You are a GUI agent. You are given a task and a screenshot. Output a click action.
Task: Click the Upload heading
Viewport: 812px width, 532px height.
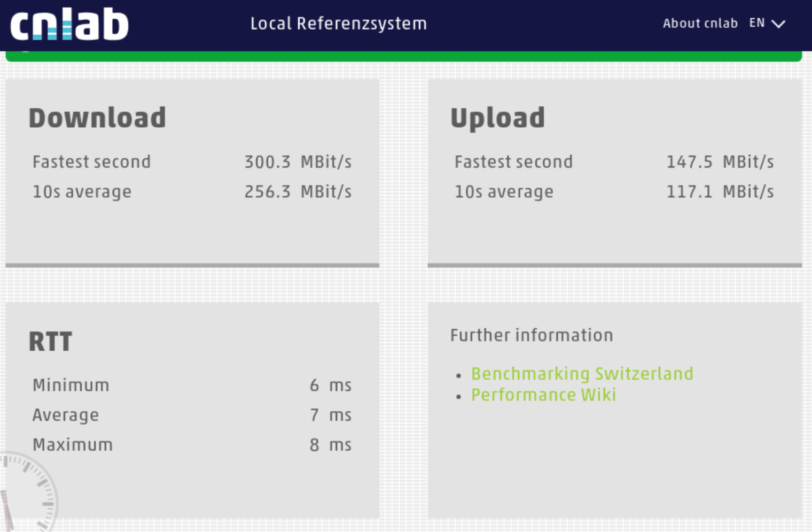(x=497, y=118)
